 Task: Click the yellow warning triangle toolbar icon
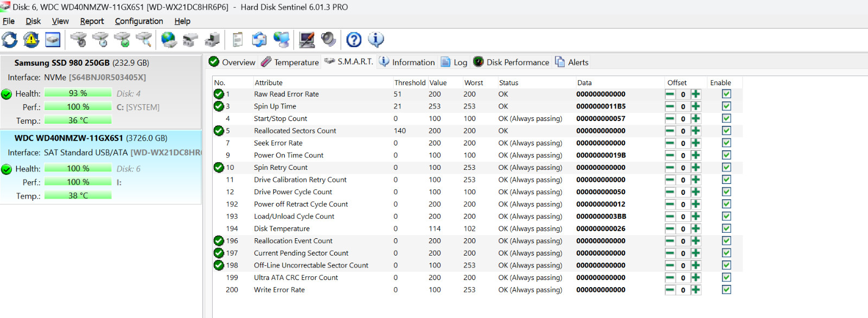31,40
